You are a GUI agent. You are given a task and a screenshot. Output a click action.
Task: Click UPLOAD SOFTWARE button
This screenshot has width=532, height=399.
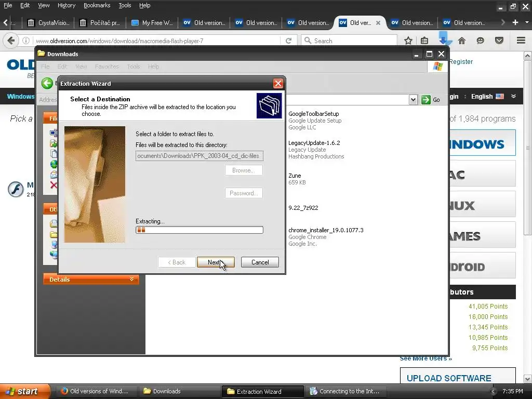458,376
